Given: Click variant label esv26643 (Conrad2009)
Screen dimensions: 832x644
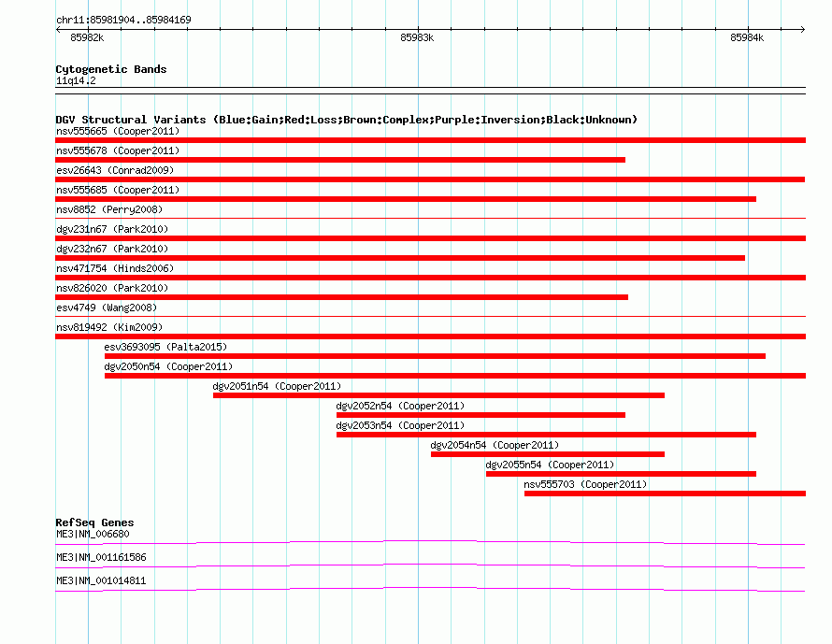Looking at the screenshot, I should [115, 170].
